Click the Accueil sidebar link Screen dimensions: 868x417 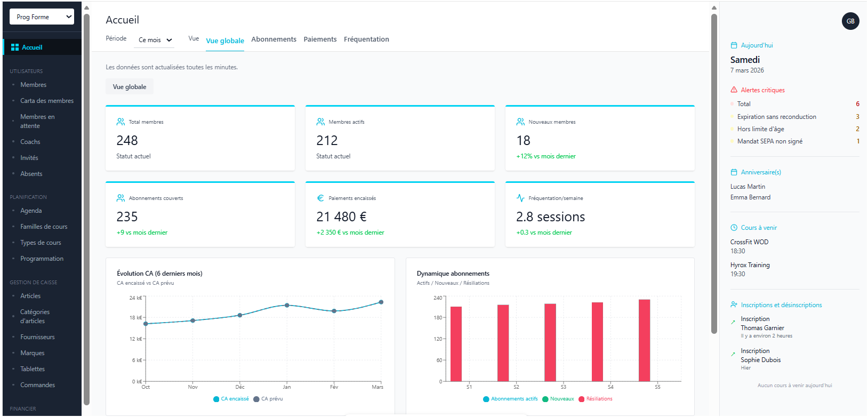point(42,47)
